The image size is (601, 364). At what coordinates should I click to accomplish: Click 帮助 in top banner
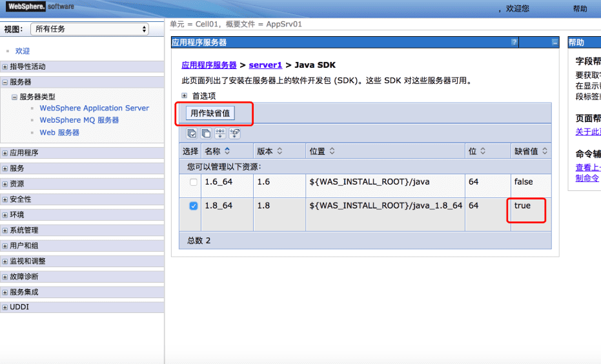tap(580, 8)
